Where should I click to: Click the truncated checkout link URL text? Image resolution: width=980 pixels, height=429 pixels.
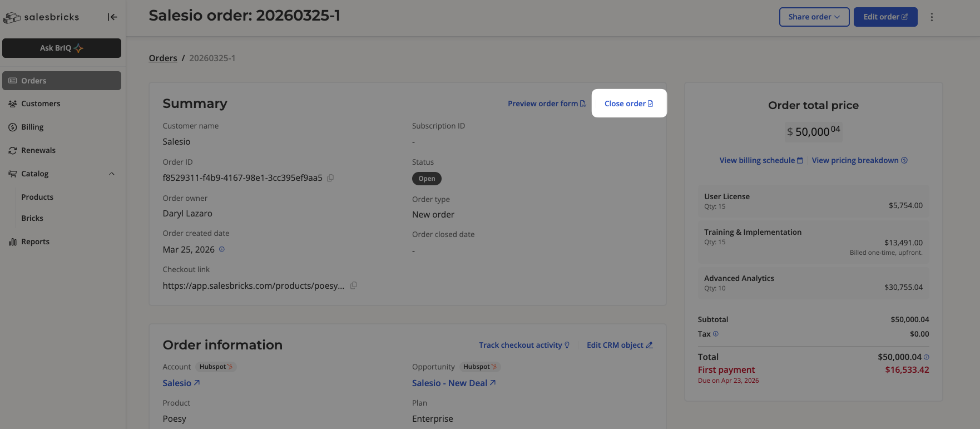click(254, 285)
